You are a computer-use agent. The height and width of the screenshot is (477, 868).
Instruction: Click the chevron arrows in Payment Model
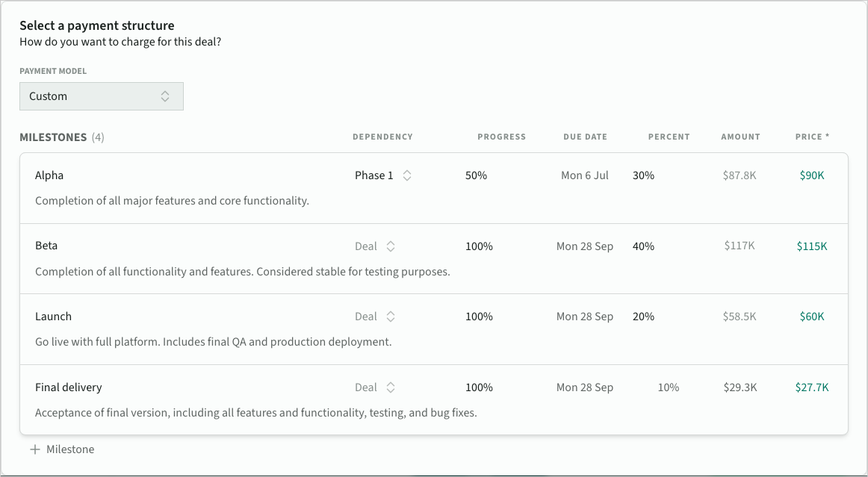(165, 96)
